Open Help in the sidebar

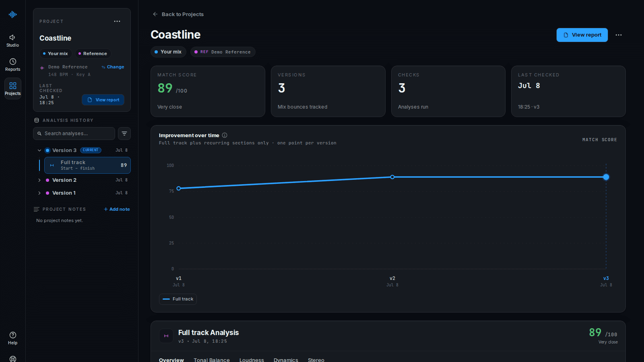[12, 338]
